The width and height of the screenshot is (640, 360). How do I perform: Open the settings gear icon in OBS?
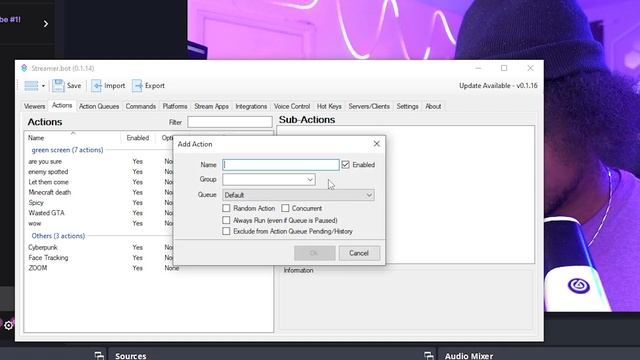point(8,325)
